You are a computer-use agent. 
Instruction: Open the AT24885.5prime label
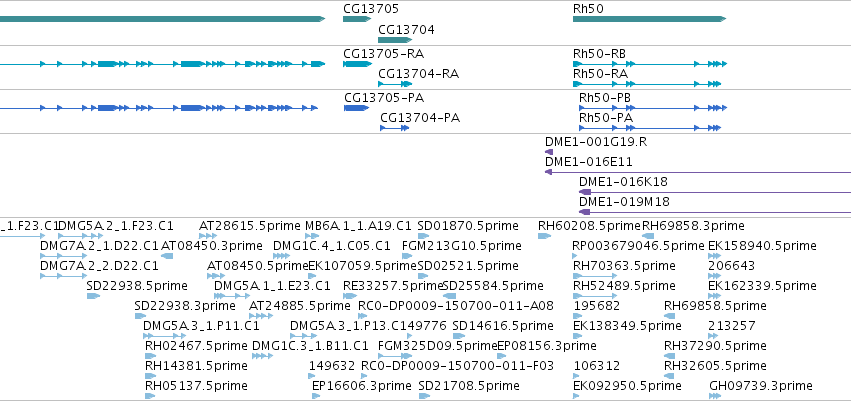[299, 305]
